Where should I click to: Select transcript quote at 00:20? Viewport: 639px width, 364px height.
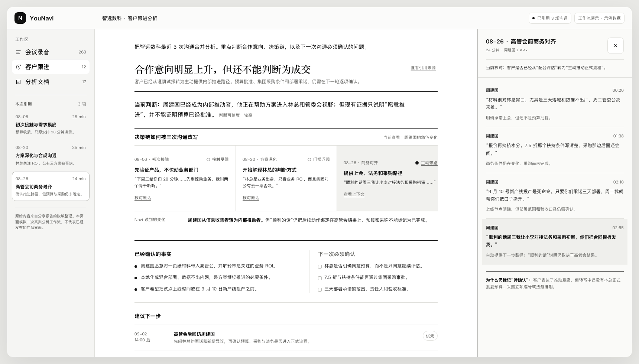(555, 104)
